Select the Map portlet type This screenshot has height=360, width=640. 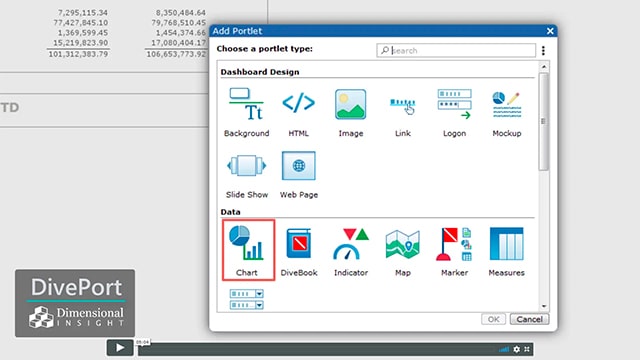coord(402,251)
